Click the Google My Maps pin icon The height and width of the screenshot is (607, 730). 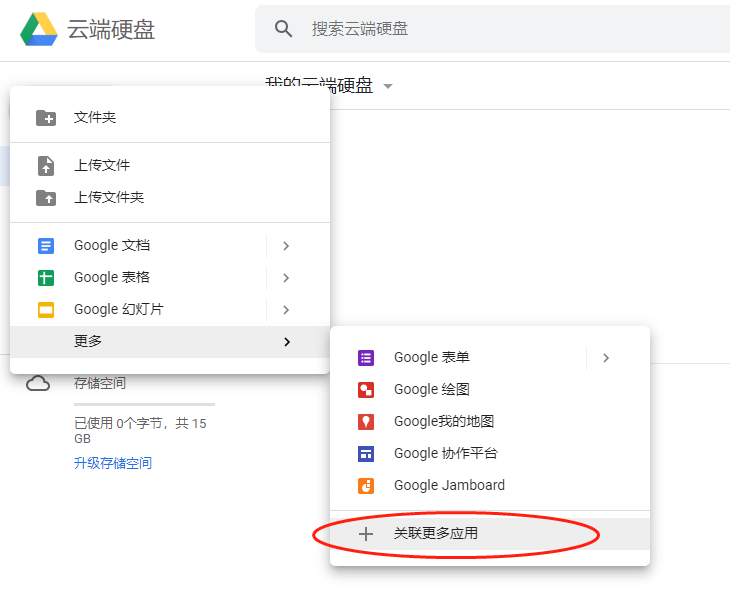pos(366,422)
